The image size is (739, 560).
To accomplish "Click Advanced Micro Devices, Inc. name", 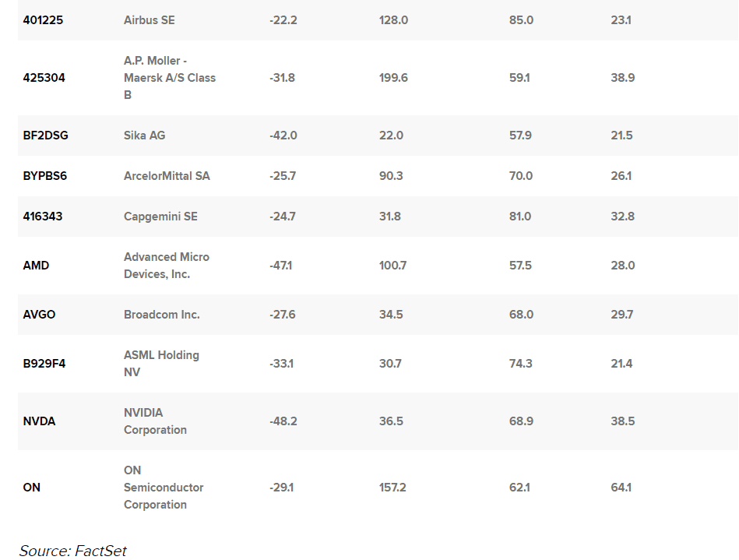I will pyautogui.click(x=166, y=266).
